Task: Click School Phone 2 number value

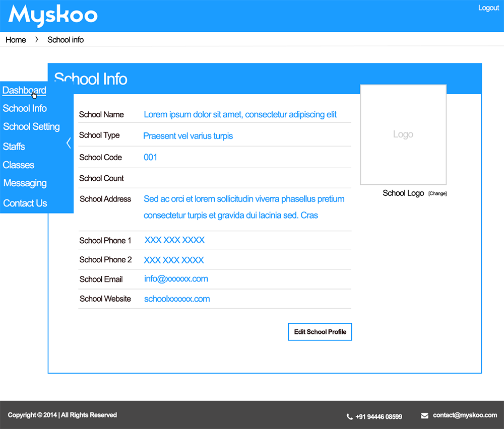Action: pyautogui.click(x=174, y=260)
